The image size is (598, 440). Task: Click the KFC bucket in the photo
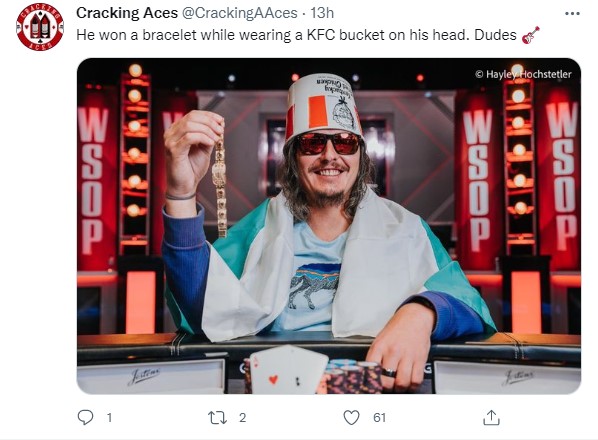point(323,104)
